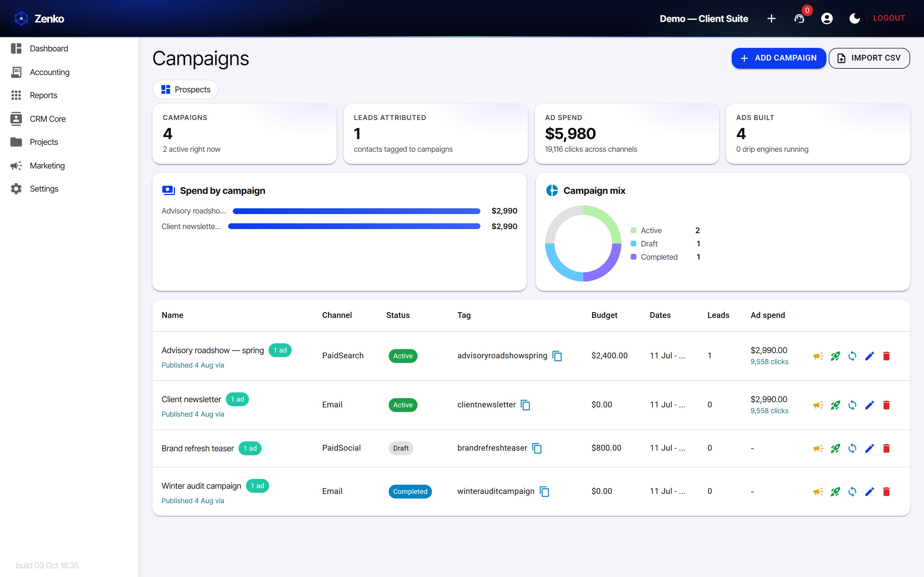Log out using the LOGOUT link

tap(889, 18)
